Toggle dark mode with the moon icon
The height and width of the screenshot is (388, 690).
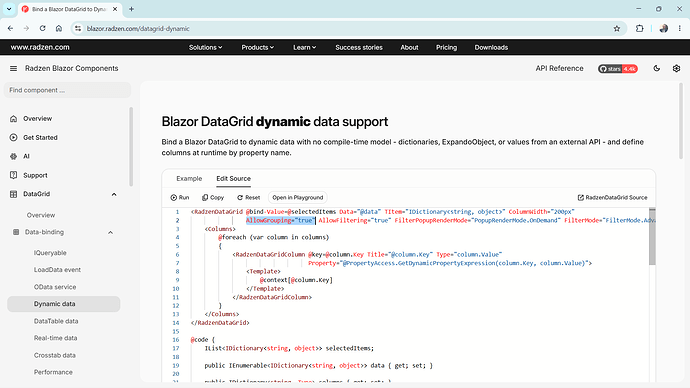coord(657,68)
